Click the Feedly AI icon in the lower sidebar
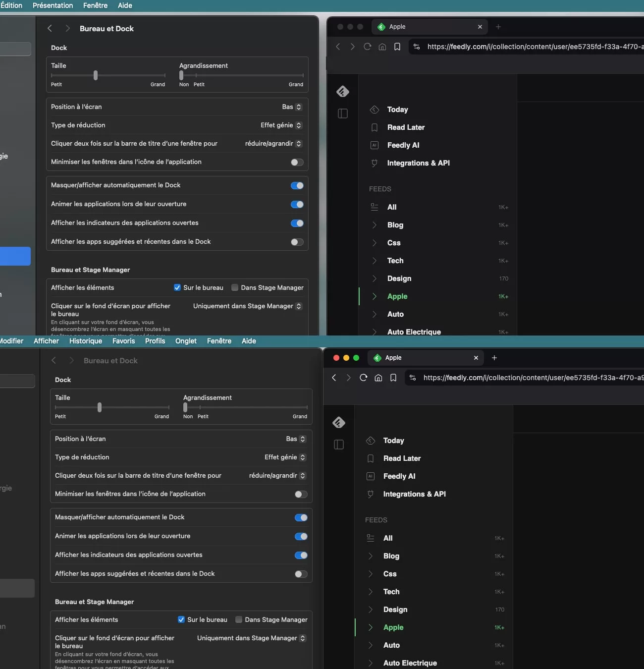 pyautogui.click(x=371, y=476)
